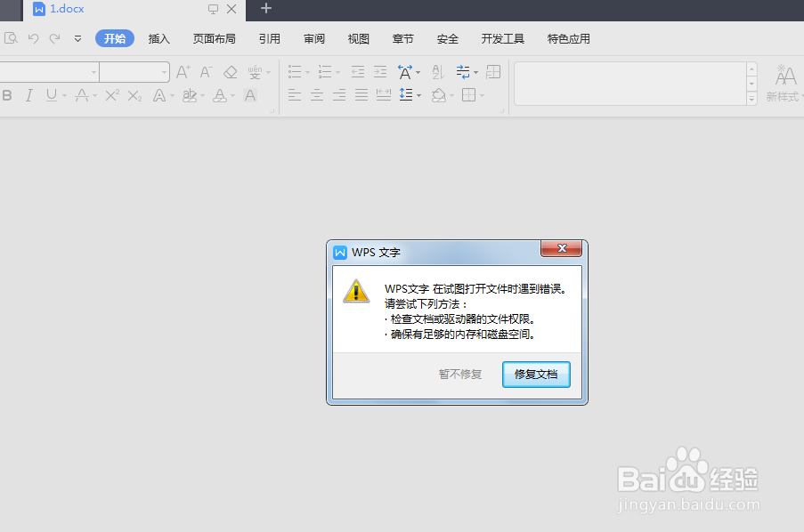Screen dimensions: 804x532
Task: Add a new document tab with plus
Action: (x=266, y=8)
